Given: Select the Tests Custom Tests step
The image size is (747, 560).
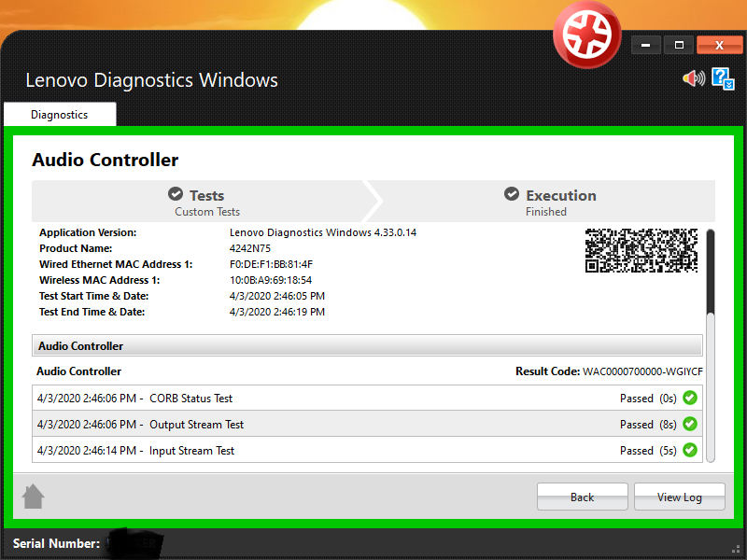Looking at the screenshot, I should [200, 201].
